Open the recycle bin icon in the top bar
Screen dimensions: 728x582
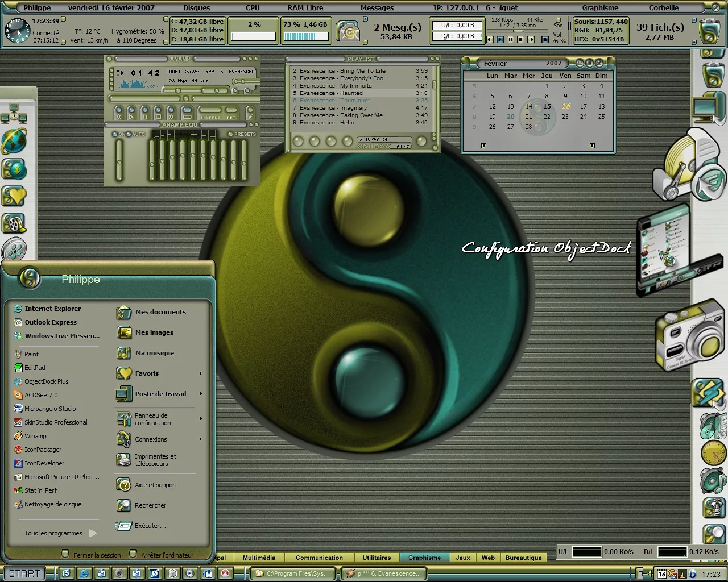[709, 31]
